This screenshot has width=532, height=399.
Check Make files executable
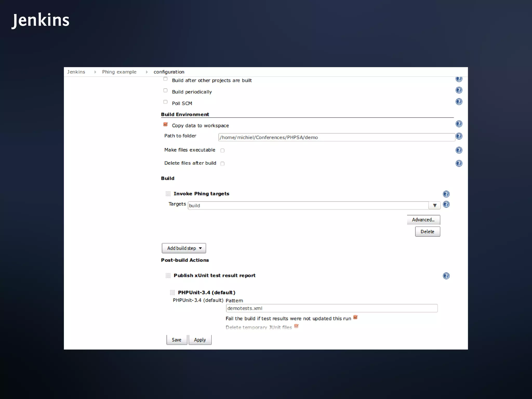point(222,150)
